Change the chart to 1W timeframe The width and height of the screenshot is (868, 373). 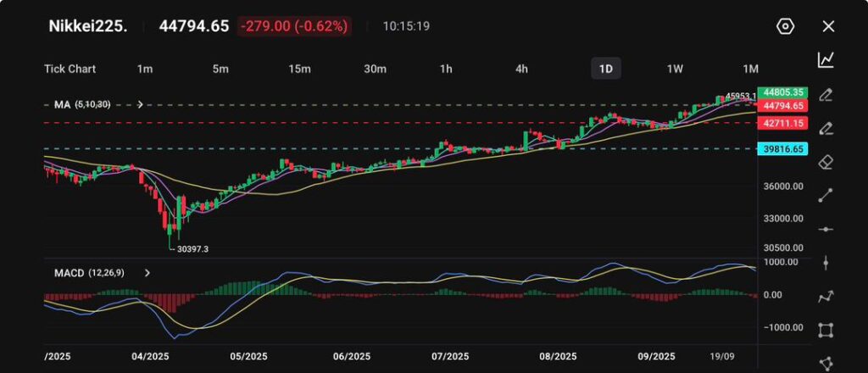(675, 69)
